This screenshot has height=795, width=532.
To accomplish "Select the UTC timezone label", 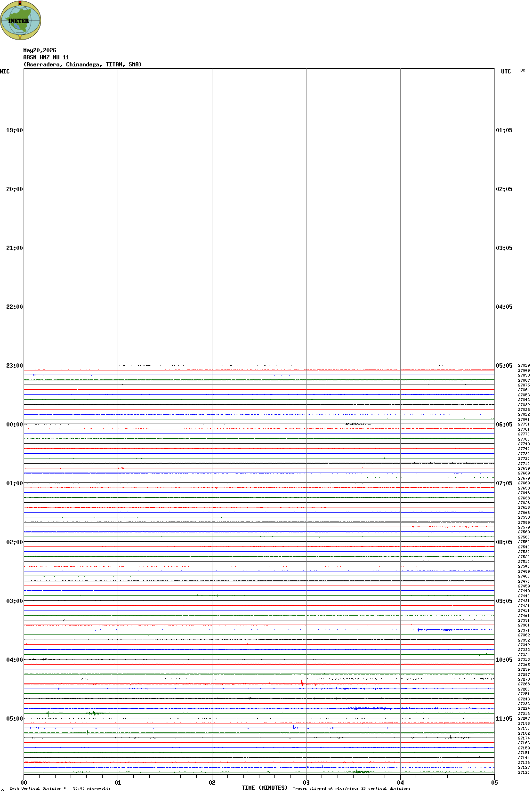I will click(x=506, y=72).
